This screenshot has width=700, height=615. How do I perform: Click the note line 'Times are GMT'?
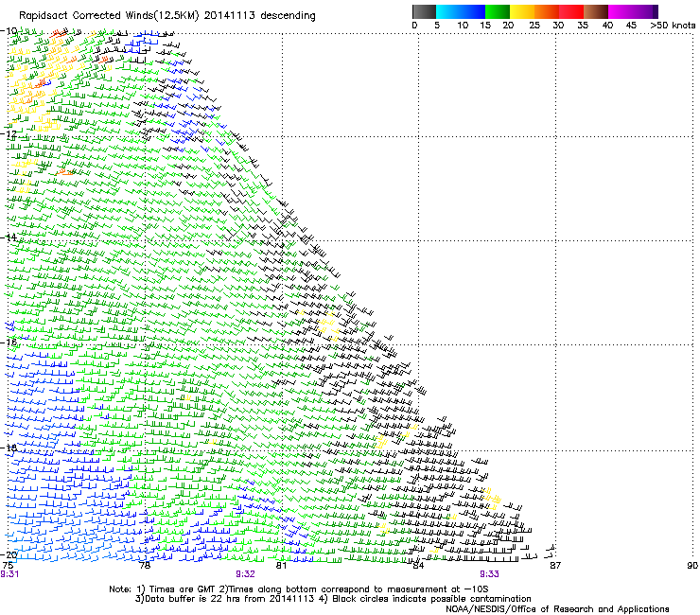click(183, 589)
